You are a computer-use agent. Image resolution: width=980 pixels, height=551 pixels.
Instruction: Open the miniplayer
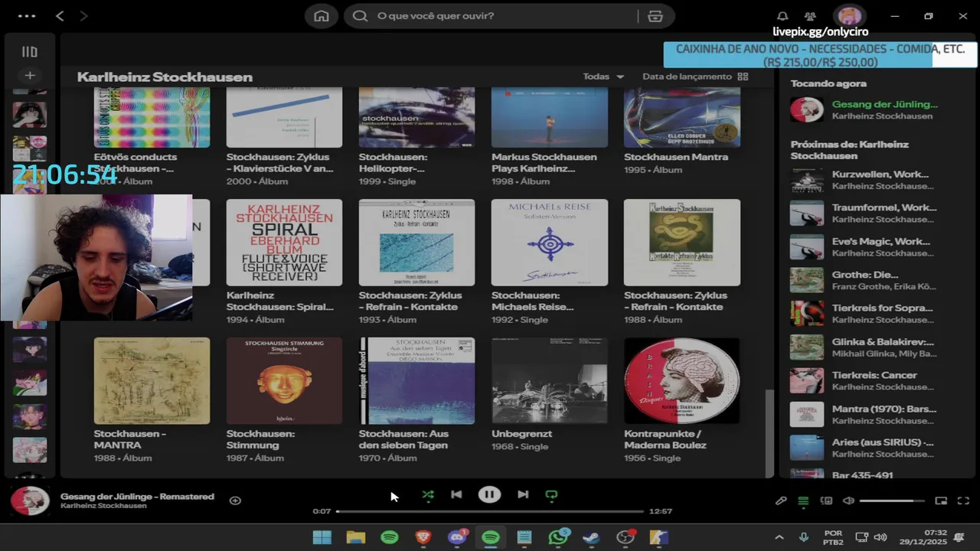click(941, 500)
